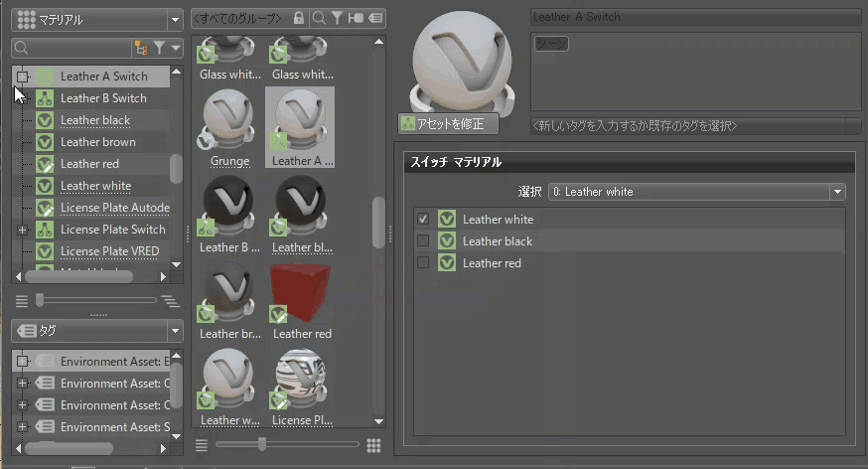868x469 pixels.
Task: Select first Glass whit... thumbnail
Action: [229, 59]
